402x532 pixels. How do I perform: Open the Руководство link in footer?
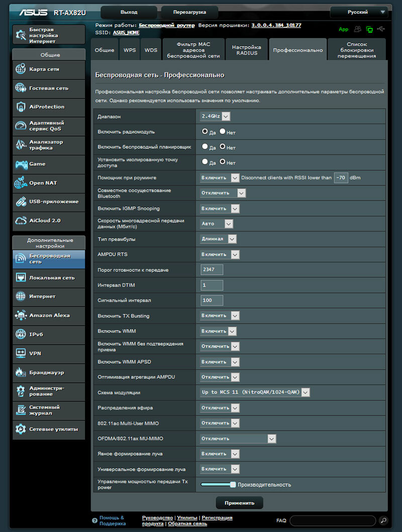click(x=157, y=518)
